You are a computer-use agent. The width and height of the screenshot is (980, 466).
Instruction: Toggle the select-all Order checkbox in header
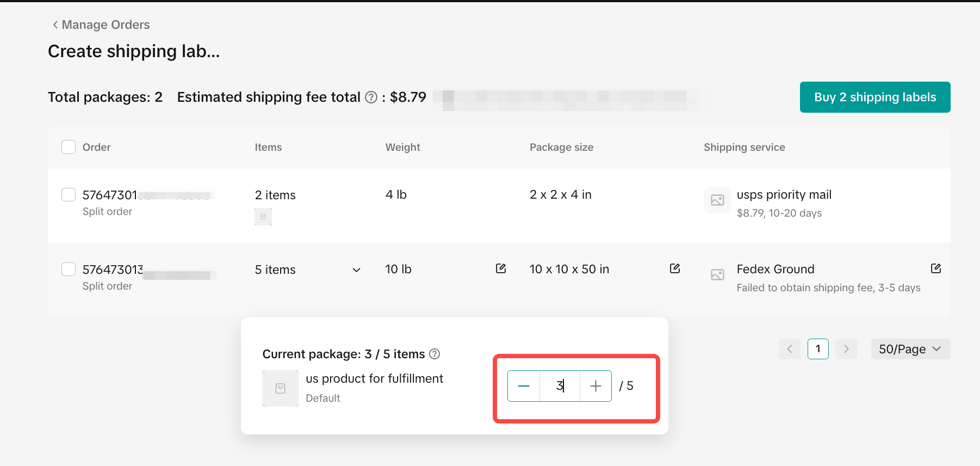click(69, 147)
